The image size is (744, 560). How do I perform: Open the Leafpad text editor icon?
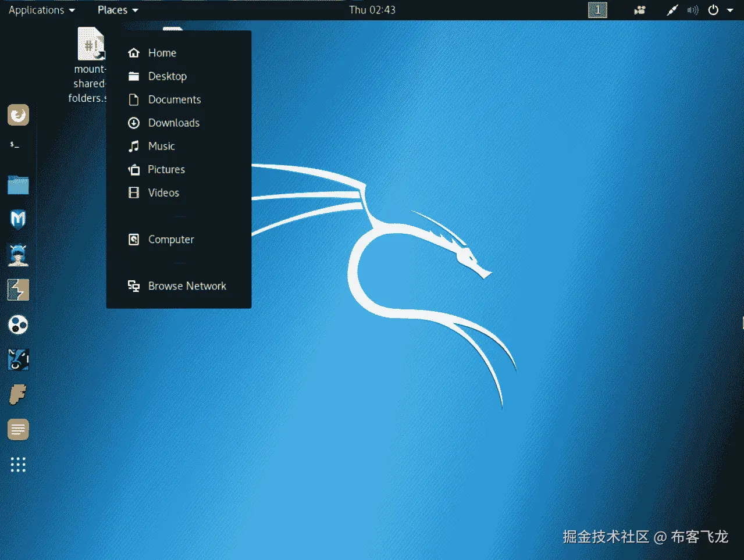point(18,430)
